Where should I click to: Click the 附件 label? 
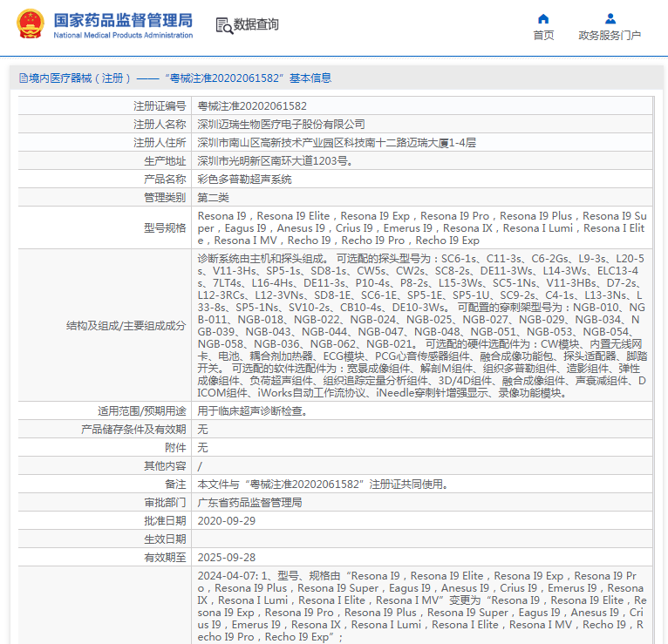pos(175,448)
